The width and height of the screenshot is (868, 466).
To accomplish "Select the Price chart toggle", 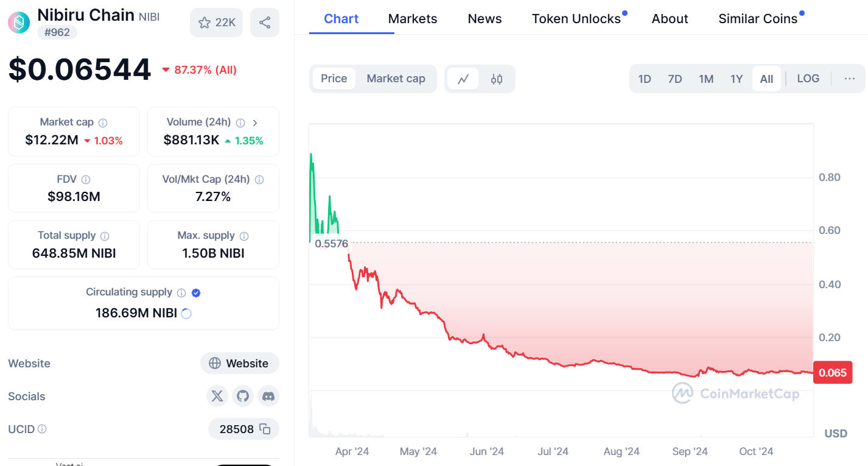I will coord(334,79).
